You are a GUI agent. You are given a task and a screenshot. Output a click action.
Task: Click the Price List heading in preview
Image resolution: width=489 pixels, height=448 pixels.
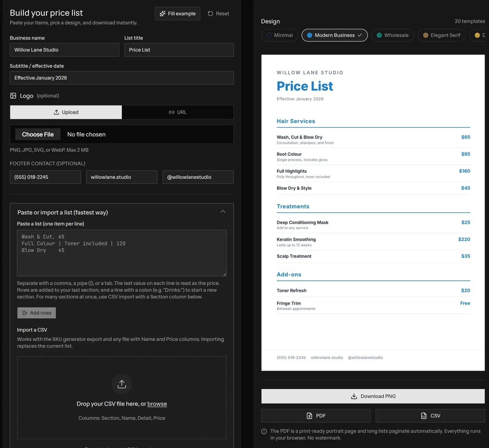pyautogui.click(x=305, y=86)
